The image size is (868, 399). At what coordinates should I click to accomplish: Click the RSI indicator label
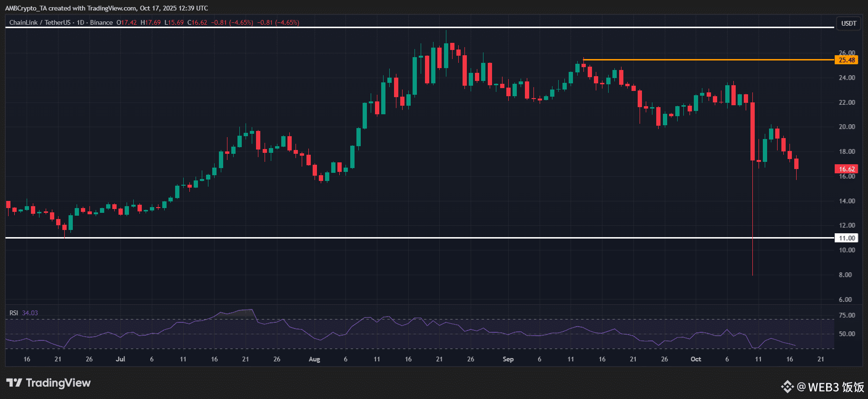(14, 313)
